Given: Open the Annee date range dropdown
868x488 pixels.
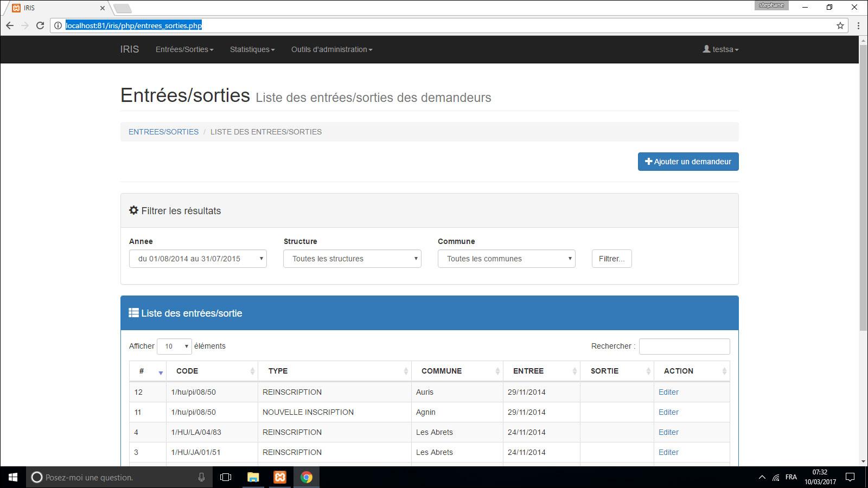Looking at the screenshot, I should pos(198,259).
